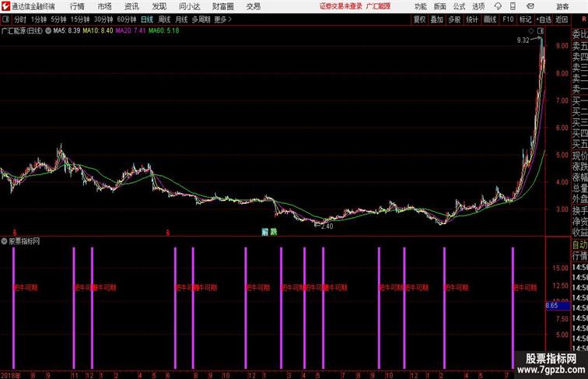The image size is (588, 379).
Task: Click the MA20: 7.41 indicator label
Action: (131, 31)
